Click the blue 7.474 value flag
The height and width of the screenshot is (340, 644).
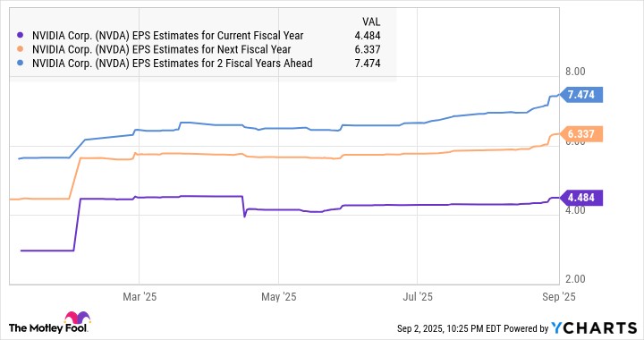[x=581, y=95]
